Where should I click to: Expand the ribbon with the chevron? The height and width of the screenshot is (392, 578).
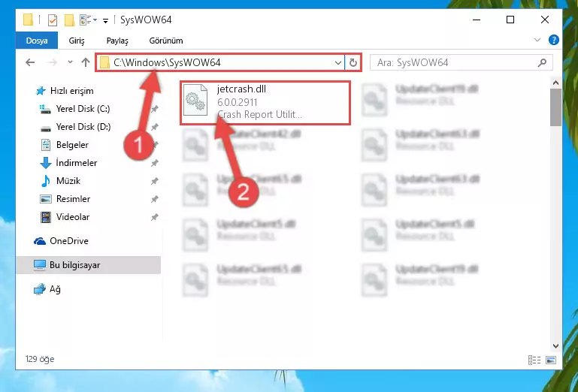click(x=537, y=40)
